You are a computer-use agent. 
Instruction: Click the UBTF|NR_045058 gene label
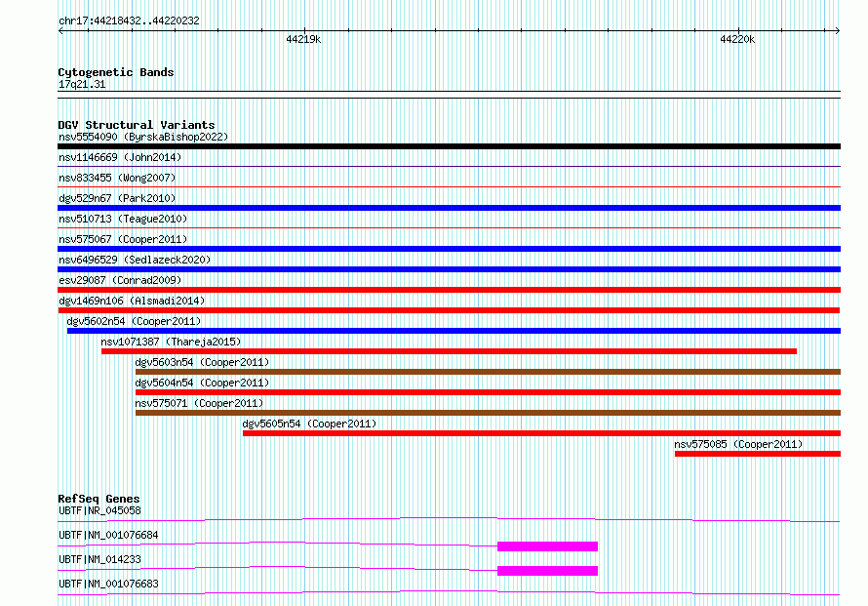(99, 510)
